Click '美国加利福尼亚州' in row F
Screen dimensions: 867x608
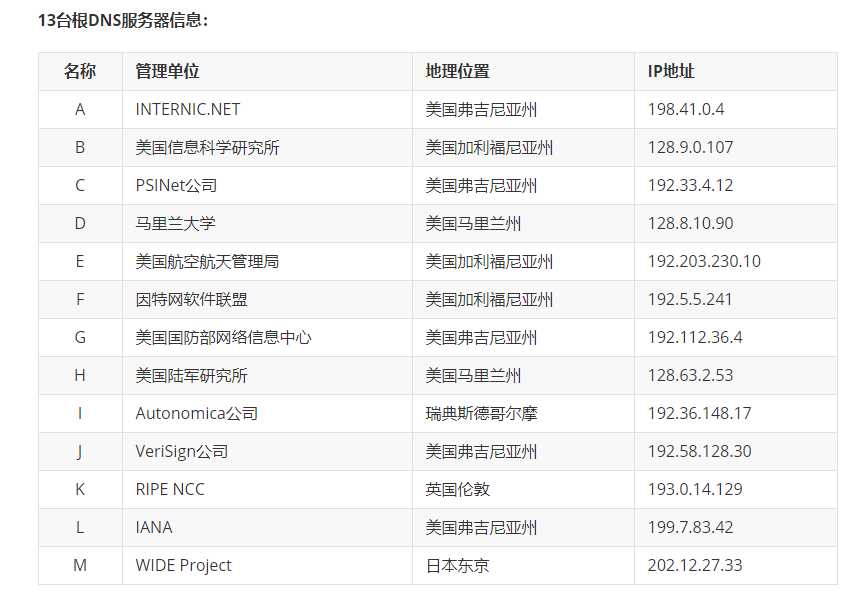point(489,300)
